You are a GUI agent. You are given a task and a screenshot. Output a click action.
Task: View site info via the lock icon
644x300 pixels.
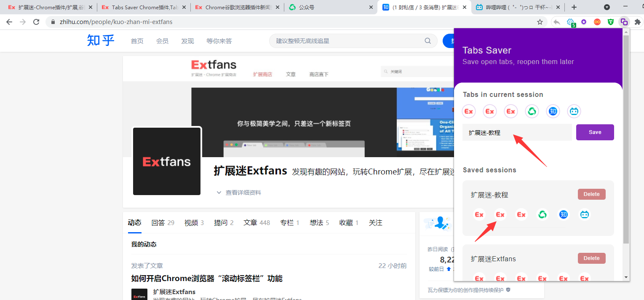[53, 22]
